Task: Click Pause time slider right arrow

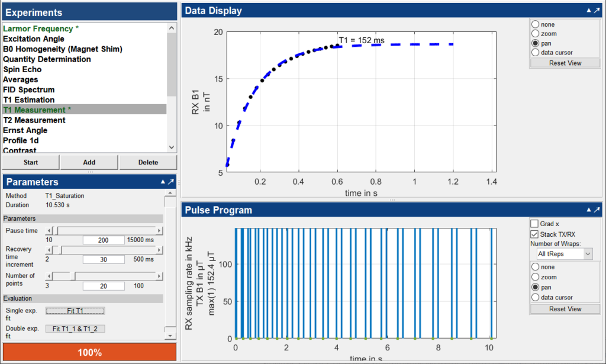Action: tap(159, 230)
